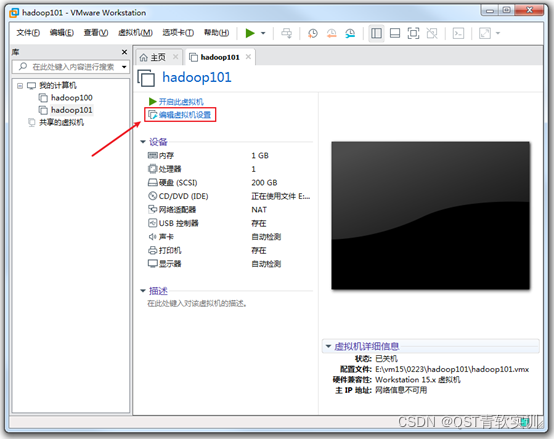
Task: Click the virtual machine screen preview thumbnail
Action: tap(430, 216)
